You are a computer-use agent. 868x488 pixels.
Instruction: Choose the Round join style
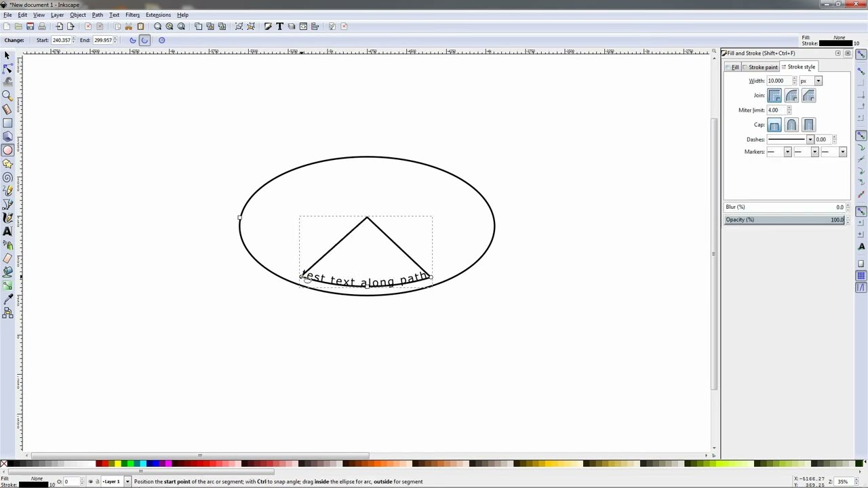point(791,96)
